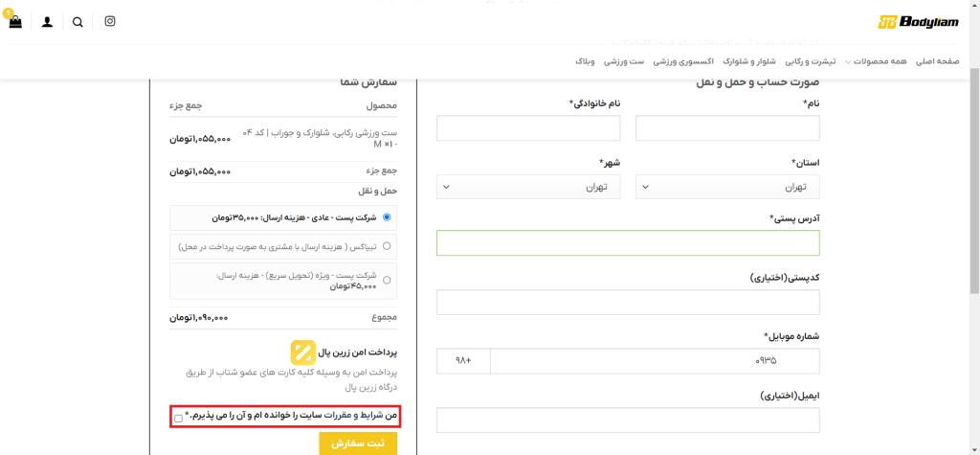This screenshot has width=980, height=455.
Task: Open the city (شهر) dropdown
Action: (x=528, y=187)
